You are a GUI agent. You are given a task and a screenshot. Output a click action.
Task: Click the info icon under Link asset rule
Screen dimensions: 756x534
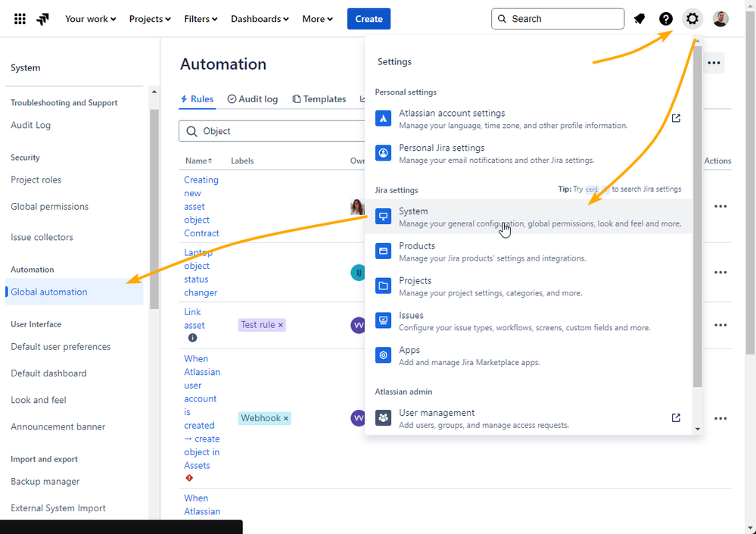(x=192, y=338)
